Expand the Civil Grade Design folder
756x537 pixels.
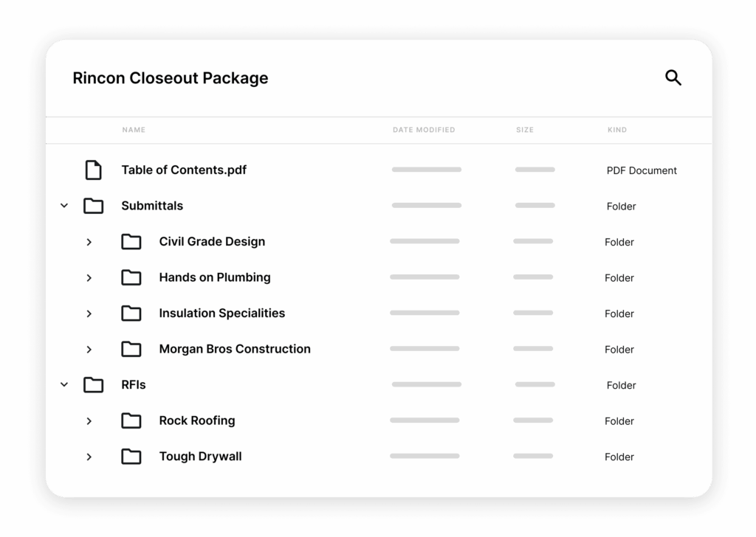(x=89, y=242)
